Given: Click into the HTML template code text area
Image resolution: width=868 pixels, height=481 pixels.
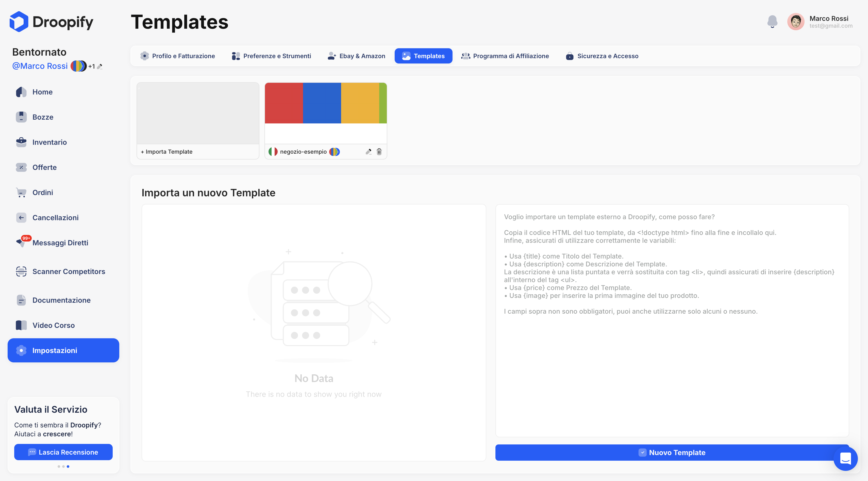Looking at the screenshot, I should pyautogui.click(x=672, y=320).
